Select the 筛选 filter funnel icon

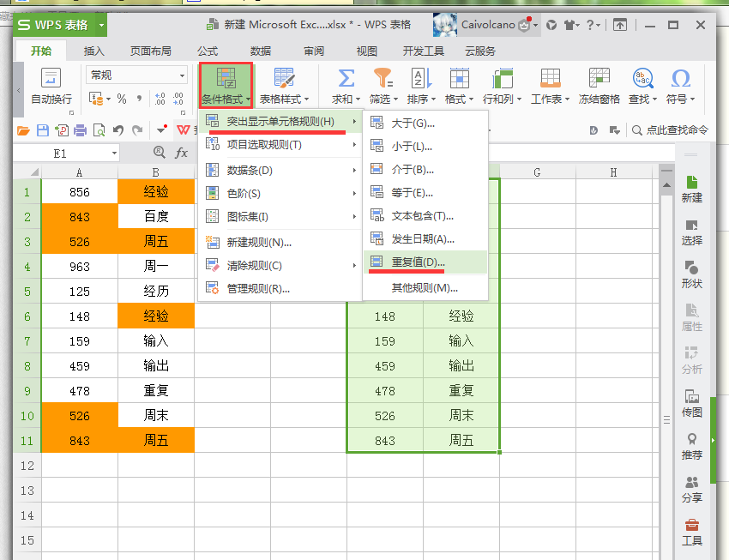pos(383,78)
